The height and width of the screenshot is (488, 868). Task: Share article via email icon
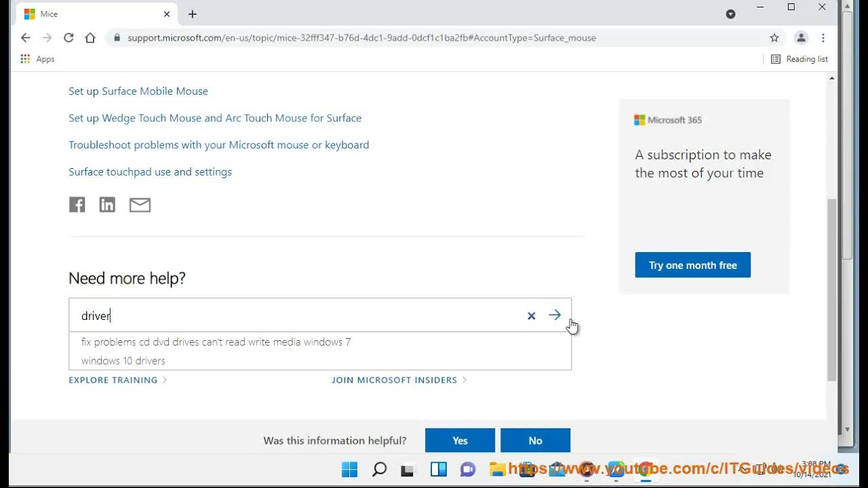coord(140,205)
